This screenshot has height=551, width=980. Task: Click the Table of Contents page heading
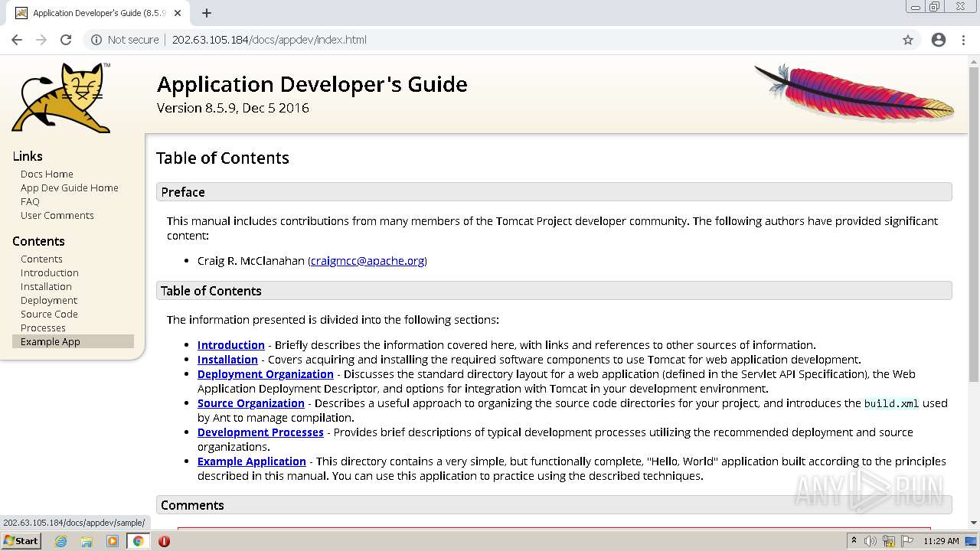coord(223,158)
